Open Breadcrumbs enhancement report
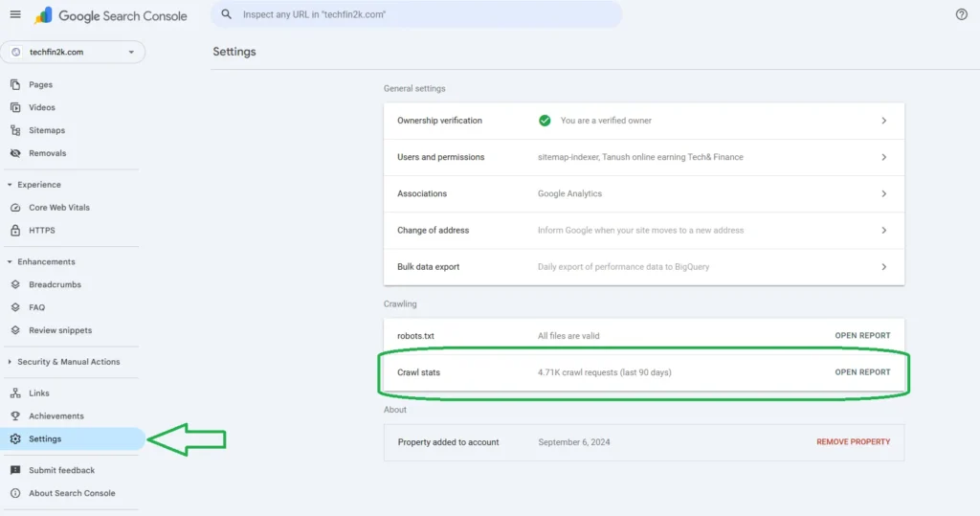Screen dimensions: 980x516 [55, 284]
